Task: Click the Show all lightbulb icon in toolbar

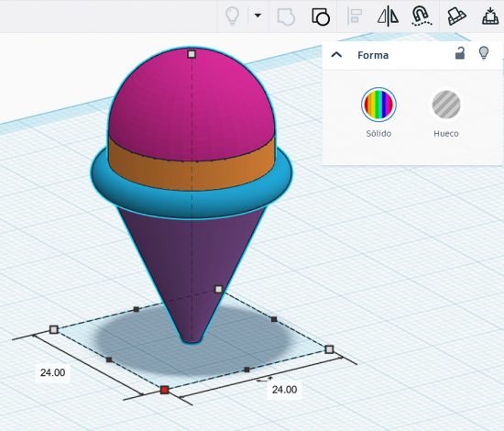Action: point(232,16)
